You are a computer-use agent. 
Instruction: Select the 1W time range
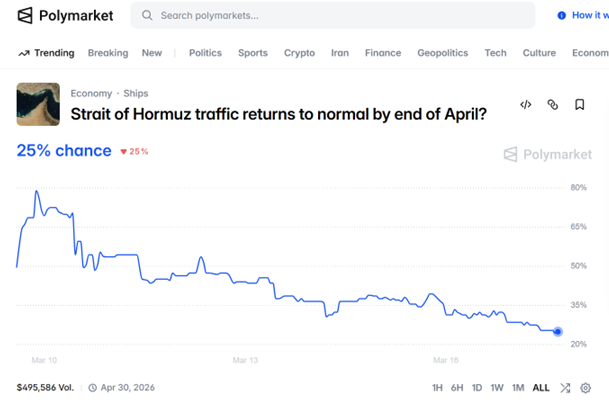tap(497, 388)
